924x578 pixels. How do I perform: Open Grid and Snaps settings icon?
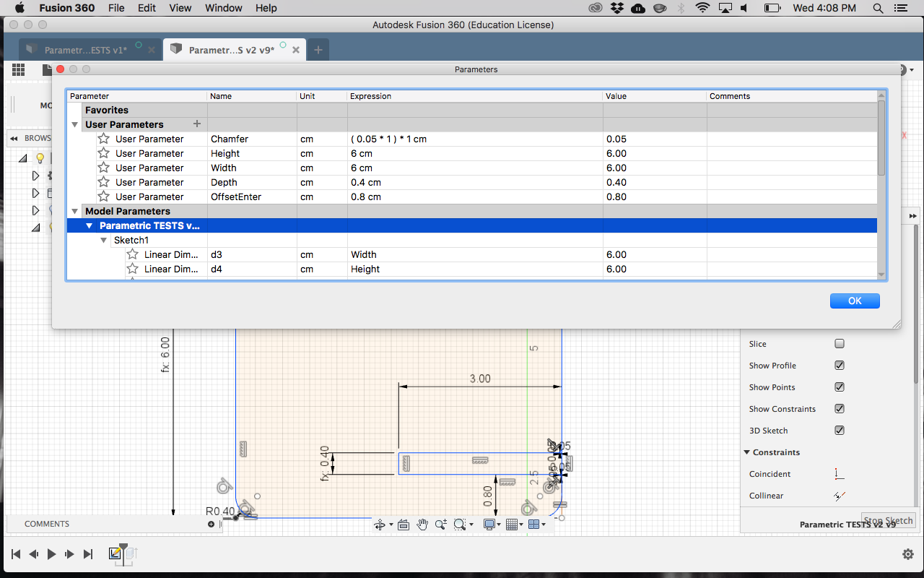[511, 525]
